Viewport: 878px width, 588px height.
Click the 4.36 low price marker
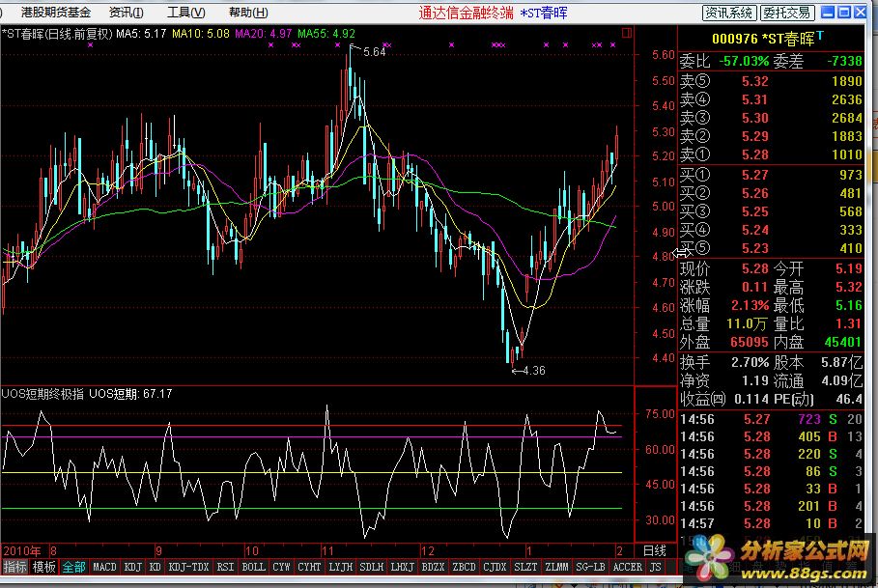click(533, 371)
